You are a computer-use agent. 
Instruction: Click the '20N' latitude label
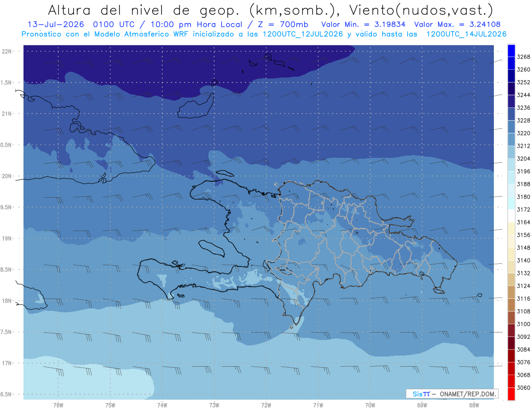click(x=7, y=176)
